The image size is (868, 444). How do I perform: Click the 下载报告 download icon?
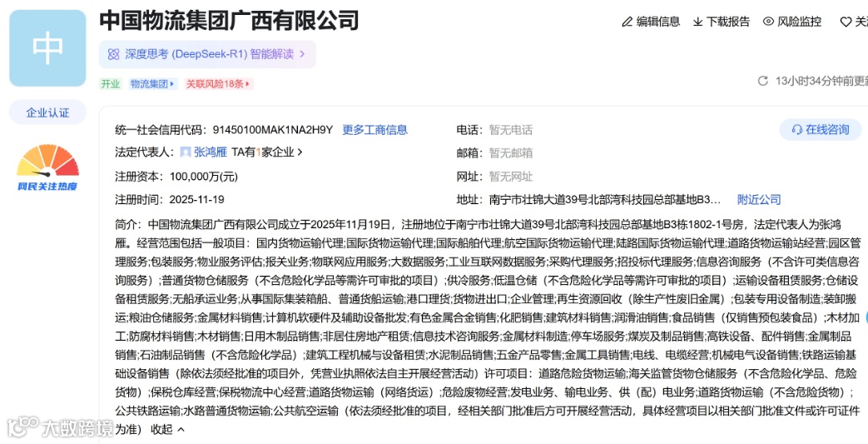698,22
